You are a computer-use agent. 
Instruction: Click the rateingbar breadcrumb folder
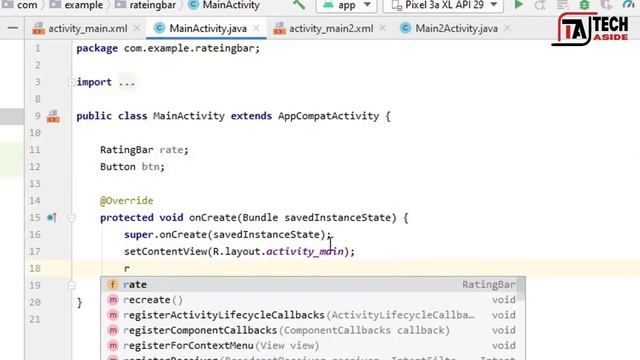[x=145, y=5]
